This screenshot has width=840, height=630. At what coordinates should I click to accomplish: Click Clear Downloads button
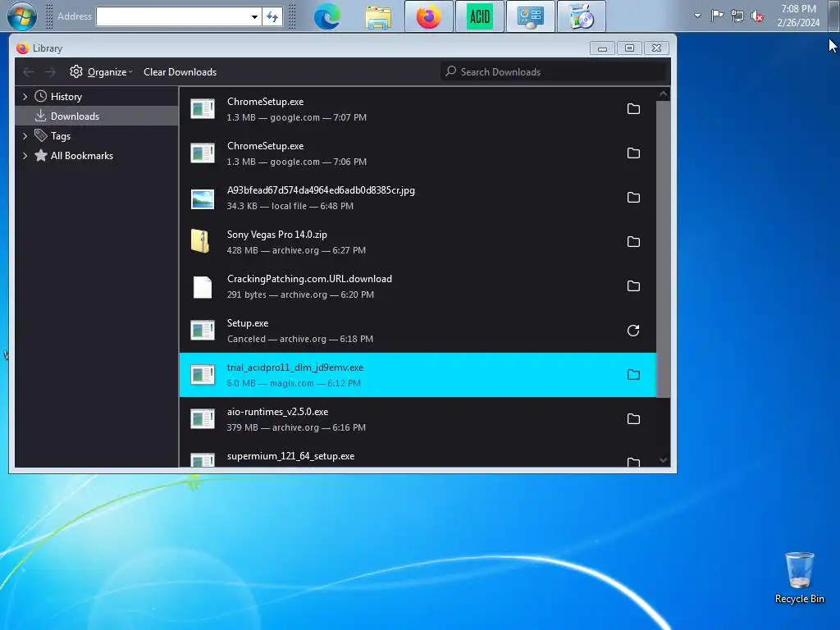(x=180, y=72)
